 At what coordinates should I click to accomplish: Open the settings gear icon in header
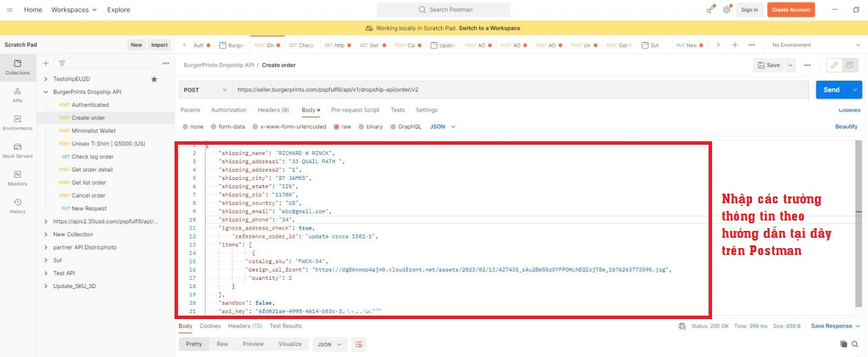[x=727, y=10]
